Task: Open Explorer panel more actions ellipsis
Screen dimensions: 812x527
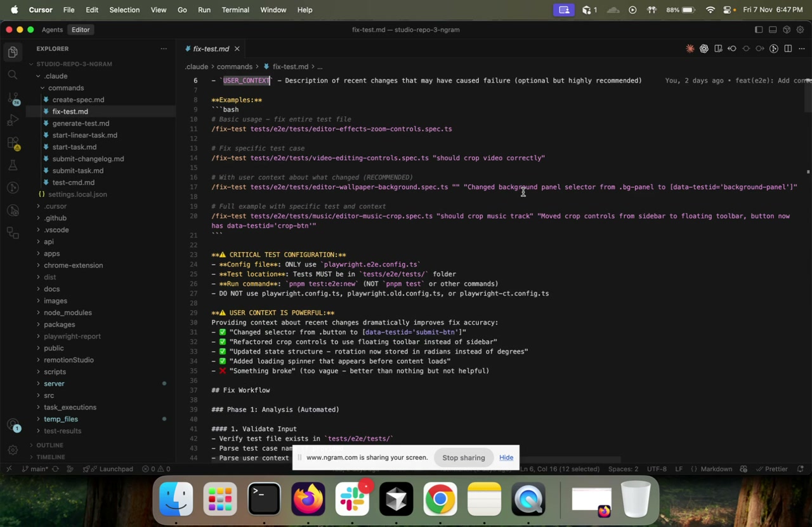Action: pos(164,49)
